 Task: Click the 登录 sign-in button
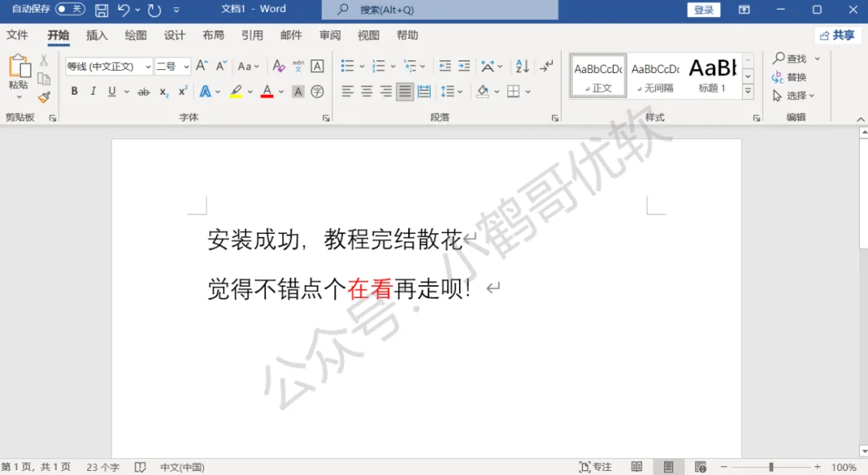[703, 10]
